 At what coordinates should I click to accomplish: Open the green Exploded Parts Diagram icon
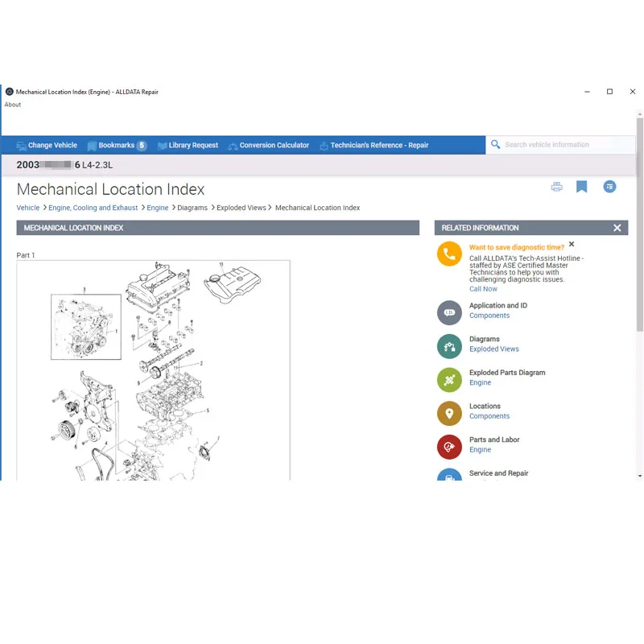pos(449,380)
